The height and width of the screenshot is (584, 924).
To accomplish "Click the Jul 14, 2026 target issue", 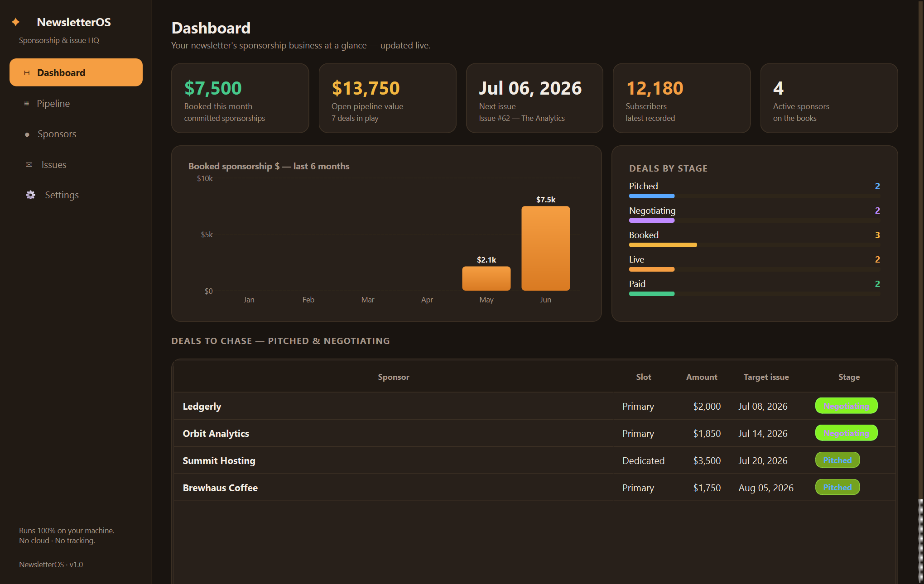I will [763, 434].
